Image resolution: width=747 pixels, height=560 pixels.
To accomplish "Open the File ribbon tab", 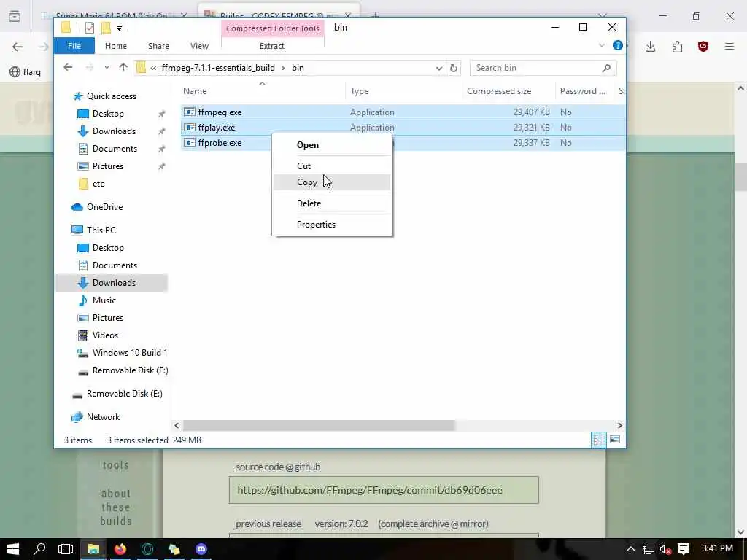I will pyautogui.click(x=74, y=46).
